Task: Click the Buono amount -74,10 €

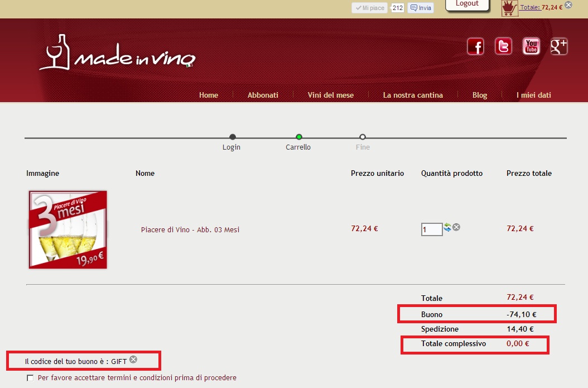Action: pos(521,314)
